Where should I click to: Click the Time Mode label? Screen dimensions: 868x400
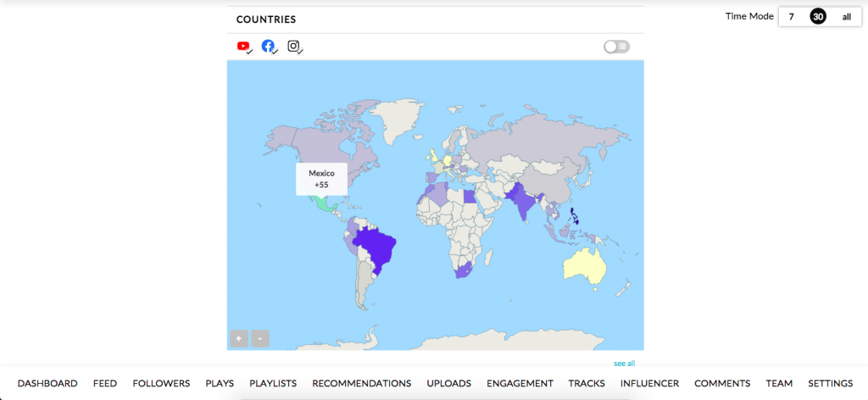point(749,16)
